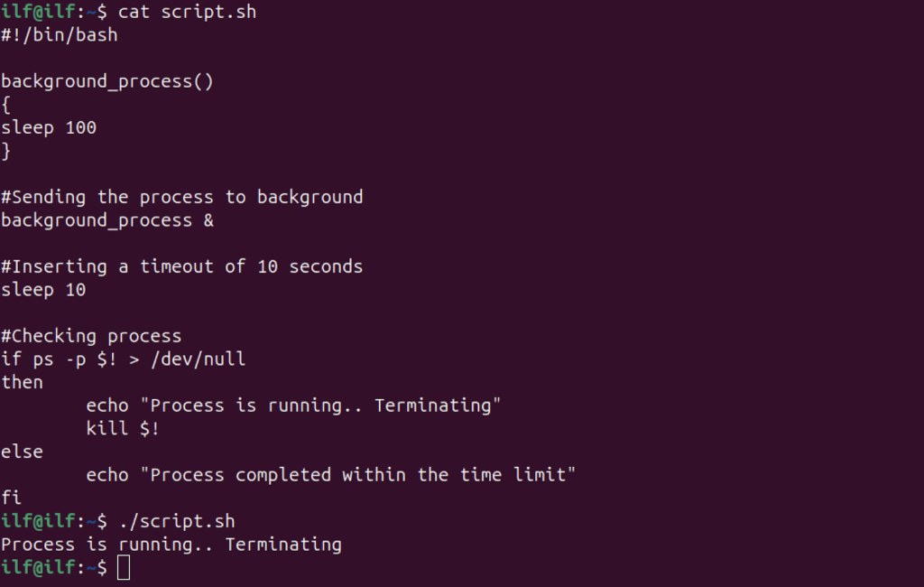Click the 'then' keyword line
924x587 pixels.
[x=22, y=382]
